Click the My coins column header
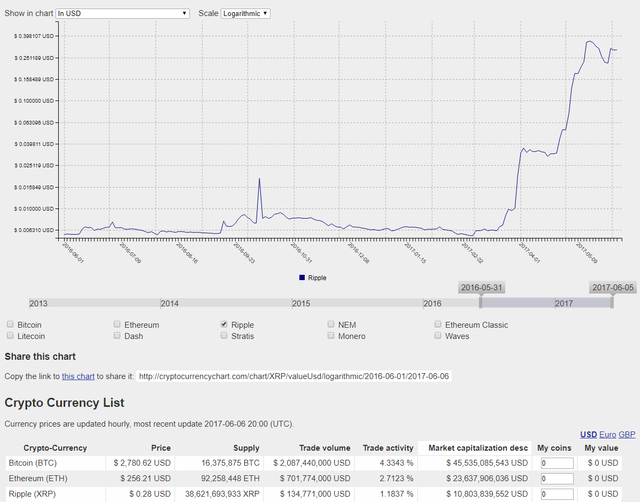This screenshot has height=502, width=640. click(554, 448)
